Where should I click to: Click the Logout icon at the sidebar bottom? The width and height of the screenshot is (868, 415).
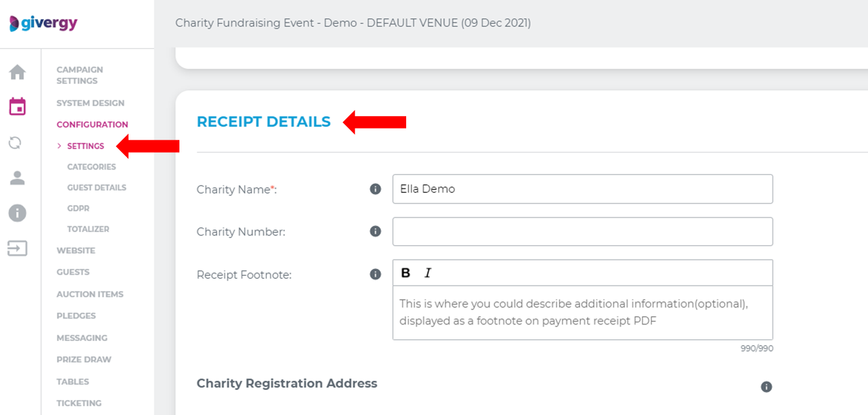17,249
